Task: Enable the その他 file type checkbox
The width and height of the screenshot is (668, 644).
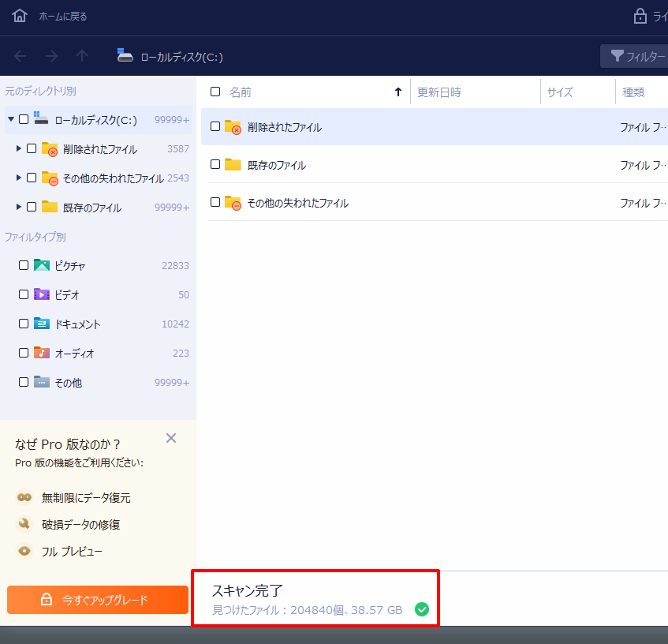Action: (x=24, y=383)
